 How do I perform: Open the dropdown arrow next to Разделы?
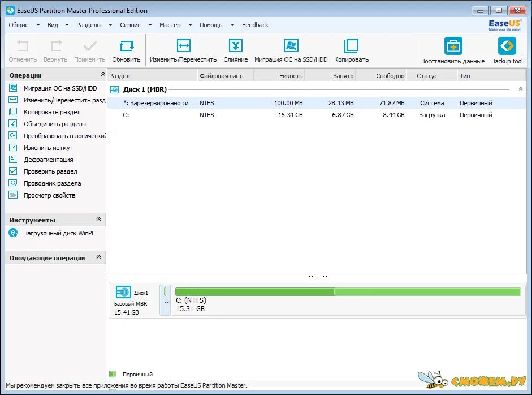click(110, 25)
